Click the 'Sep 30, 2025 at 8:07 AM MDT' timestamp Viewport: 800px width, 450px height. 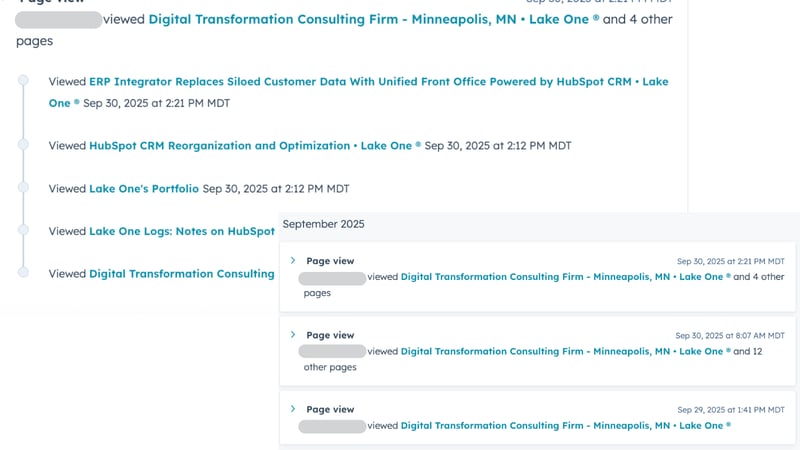pyautogui.click(x=730, y=335)
